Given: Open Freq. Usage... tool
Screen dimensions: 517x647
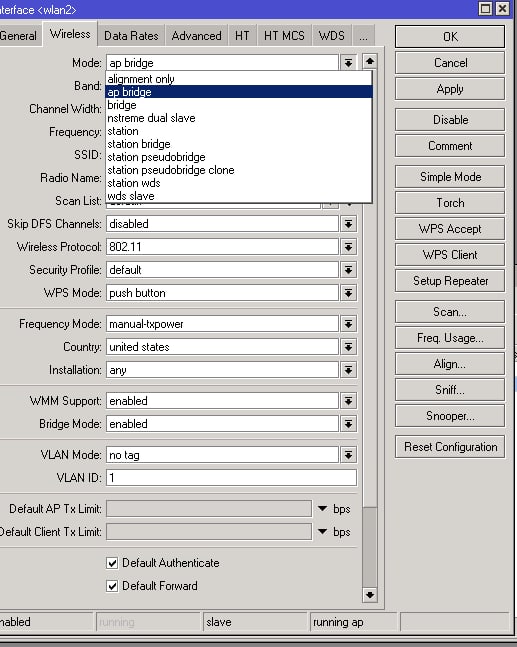Looking at the screenshot, I should tap(450, 338).
